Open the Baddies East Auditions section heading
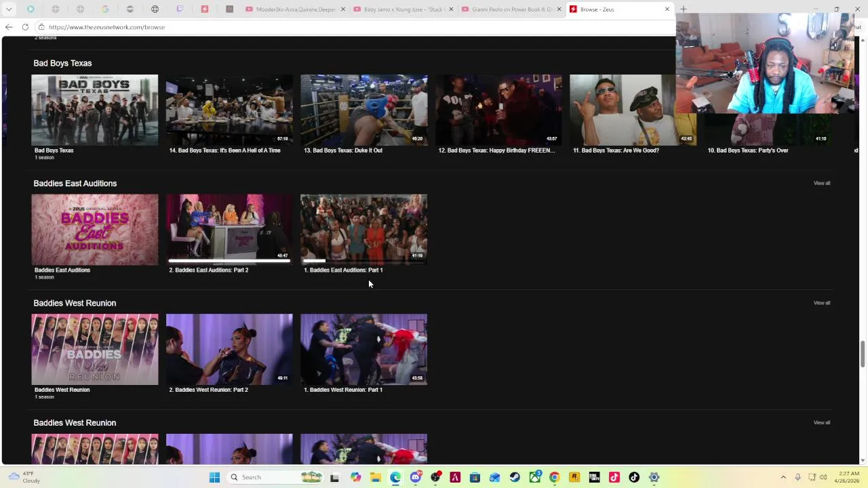This screenshot has width=868, height=488. click(75, 183)
